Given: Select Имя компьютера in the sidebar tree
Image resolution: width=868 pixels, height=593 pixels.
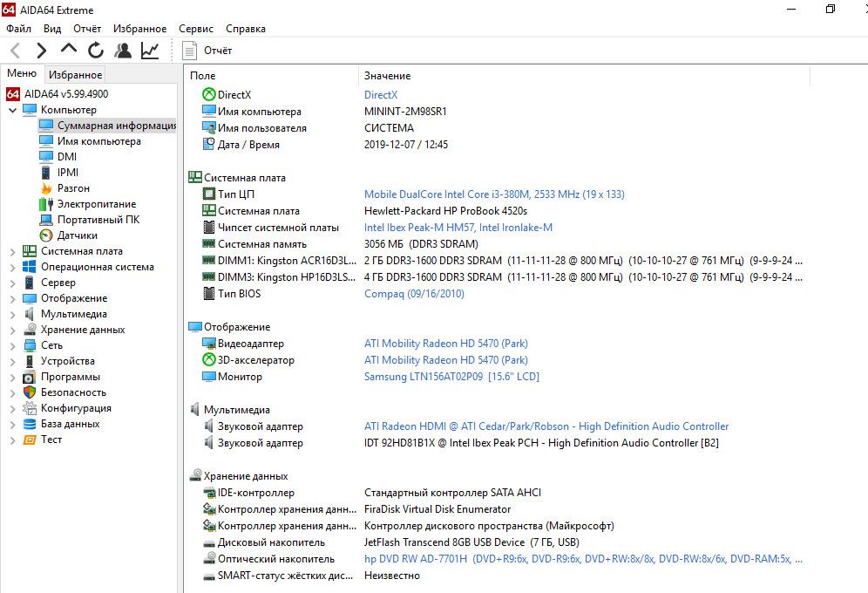Looking at the screenshot, I should [99, 141].
